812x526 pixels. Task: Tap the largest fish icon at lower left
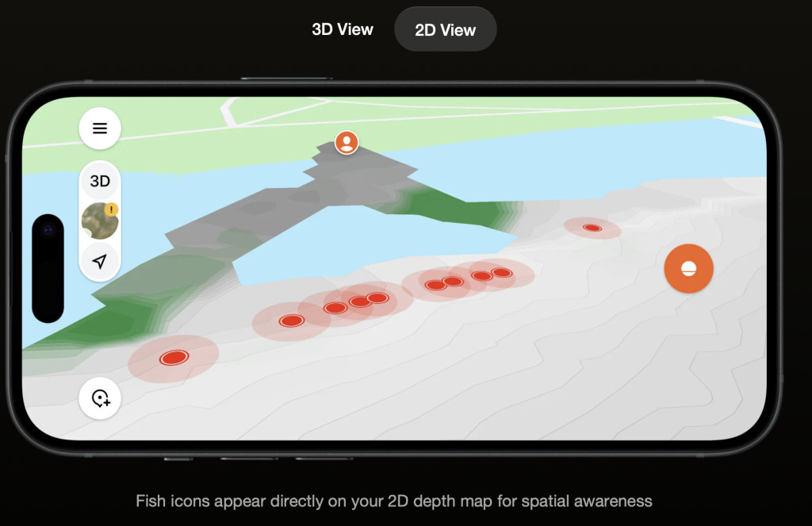(x=174, y=358)
